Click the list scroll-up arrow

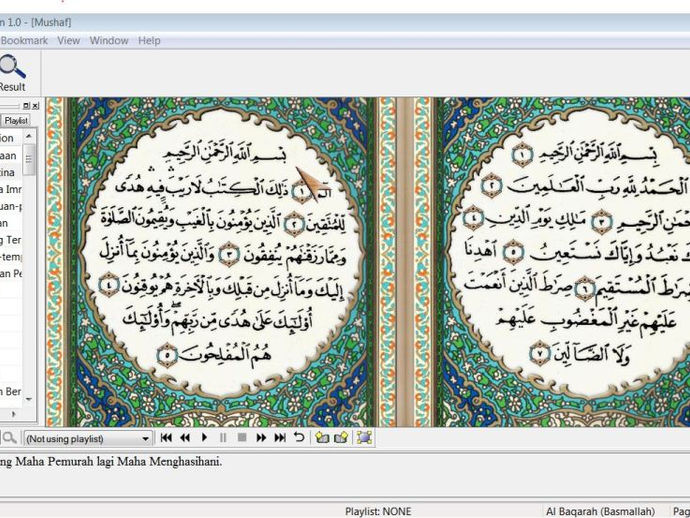point(29,136)
